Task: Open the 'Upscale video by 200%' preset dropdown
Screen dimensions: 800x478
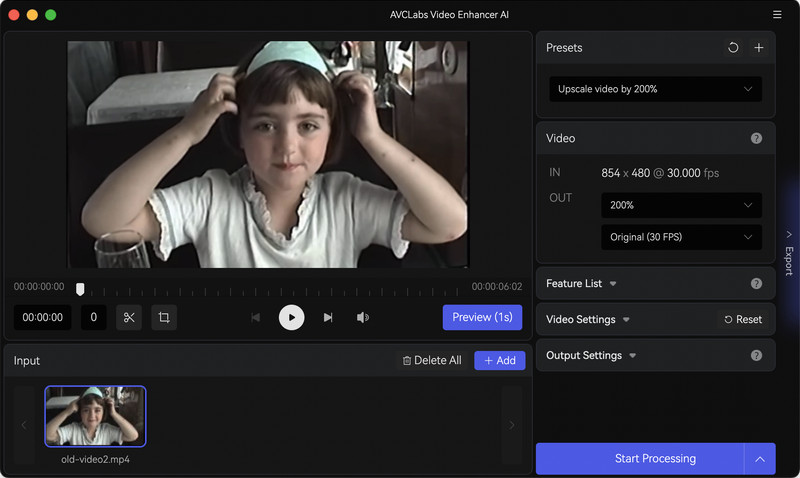Action: [x=655, y=89]
